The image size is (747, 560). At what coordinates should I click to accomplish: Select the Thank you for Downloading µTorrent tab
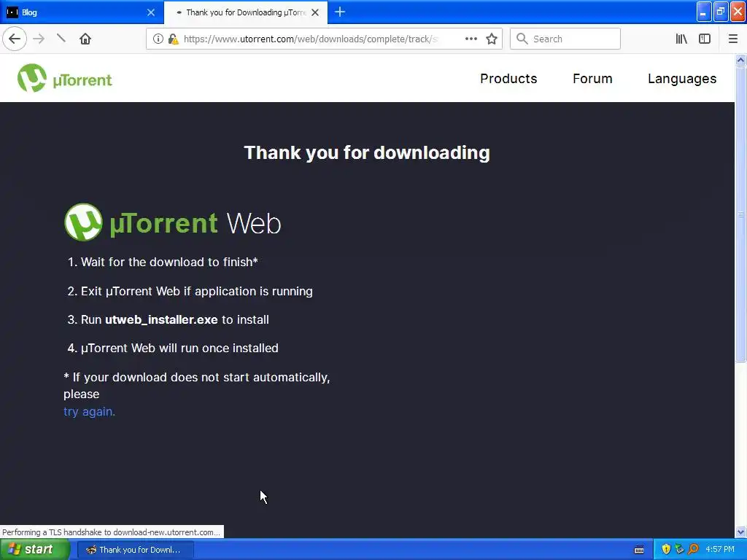(x=245, y=12)
